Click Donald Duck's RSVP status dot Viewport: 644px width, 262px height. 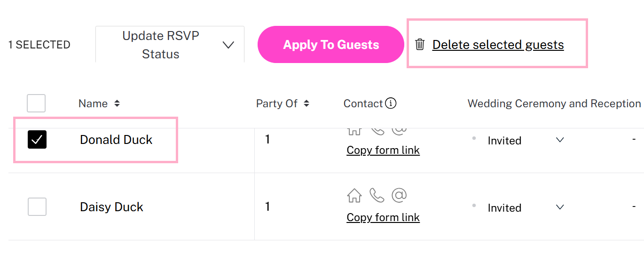pyautogui.click(x=474, y=138)
